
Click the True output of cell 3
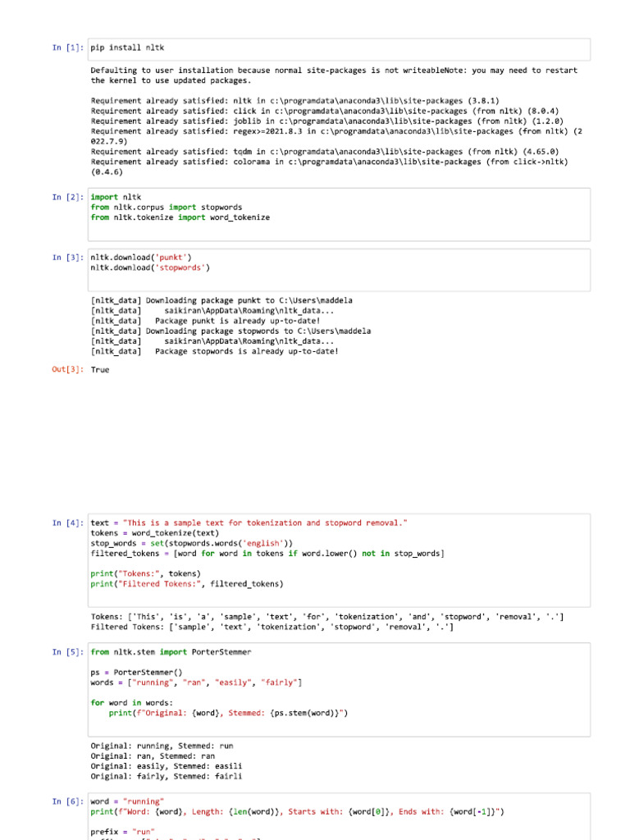pyautogui.click(x=99, y=370)
